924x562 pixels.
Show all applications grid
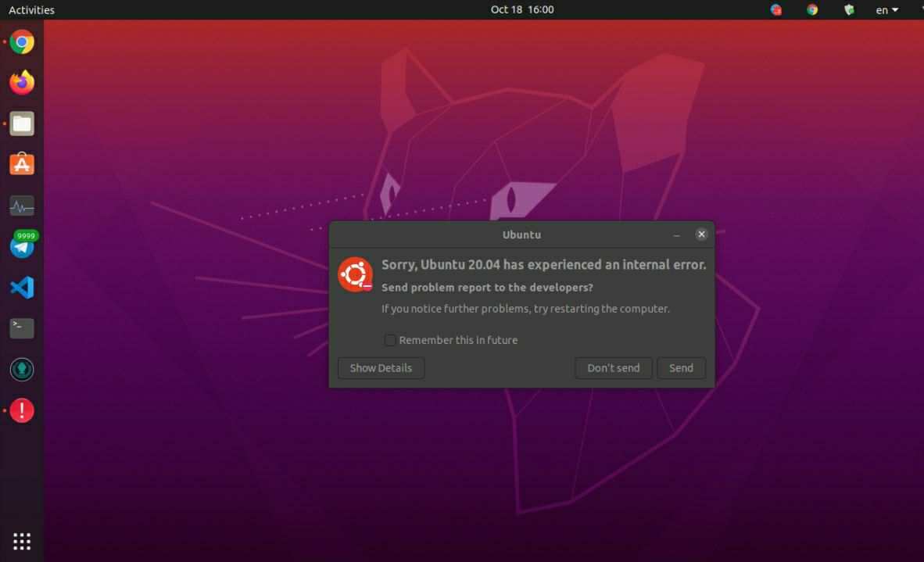[x=22, y=542]
